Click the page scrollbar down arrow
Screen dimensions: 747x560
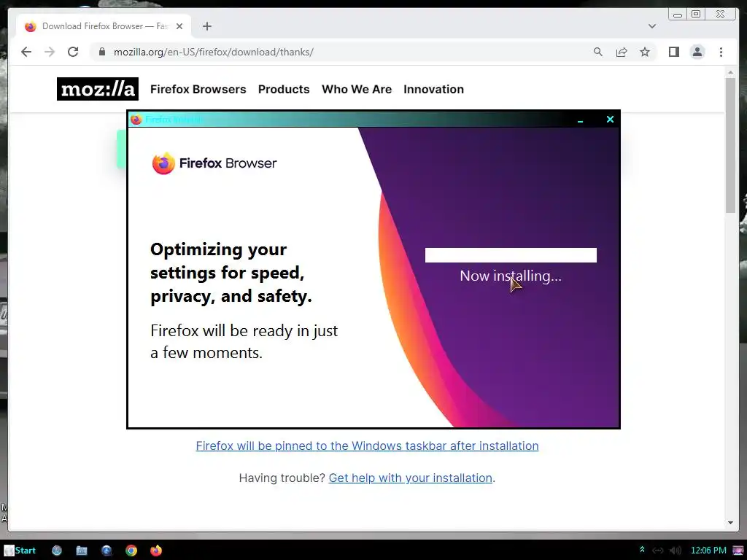coord(730,522)
